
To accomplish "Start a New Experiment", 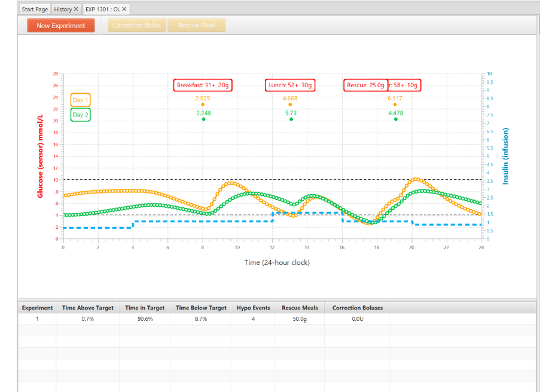I will (x=60, y=26).
